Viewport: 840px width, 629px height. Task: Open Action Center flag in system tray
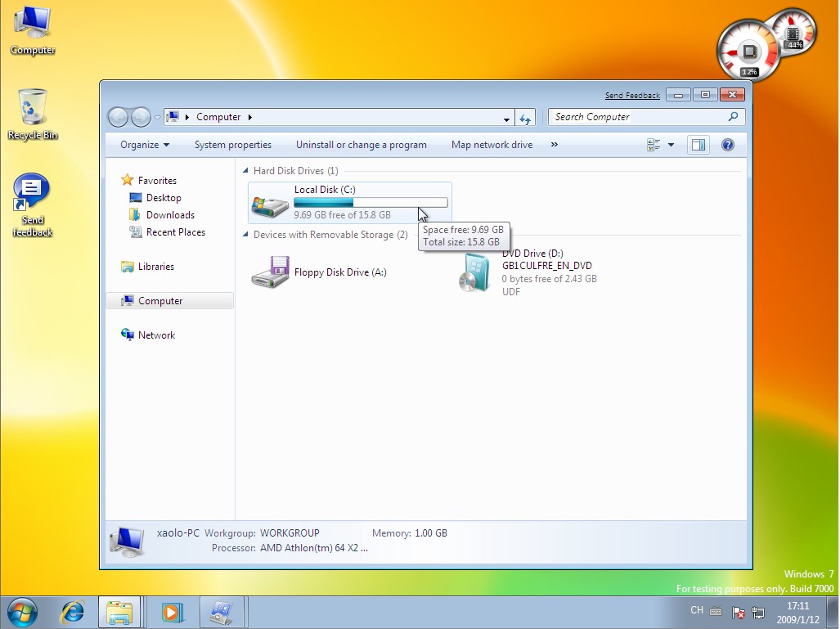[x=737, y=611]
